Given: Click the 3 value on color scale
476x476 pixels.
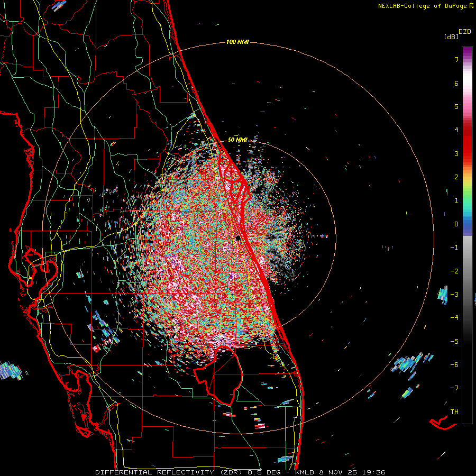Looking at the screenshot, I should (x=456, y=153).
